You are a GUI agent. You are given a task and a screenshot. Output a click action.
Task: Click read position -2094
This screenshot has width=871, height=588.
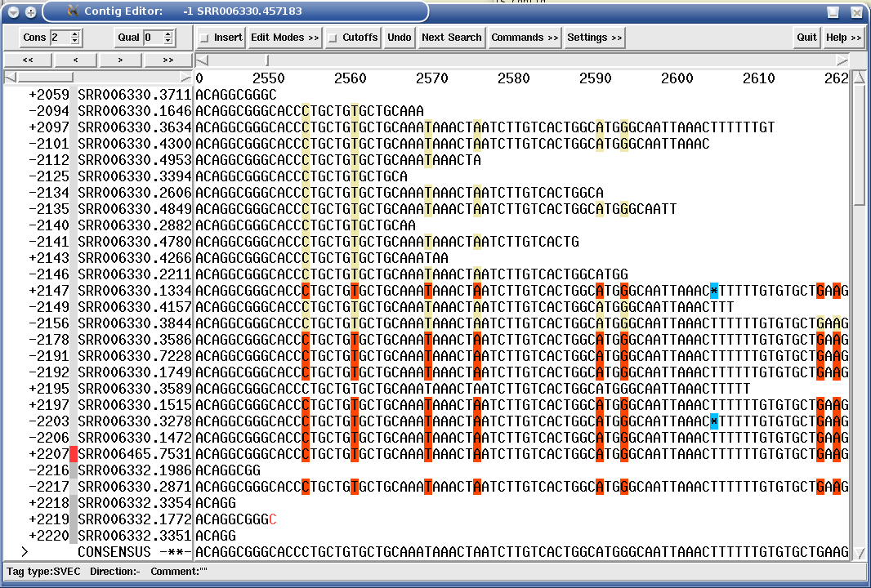[50, 111]
